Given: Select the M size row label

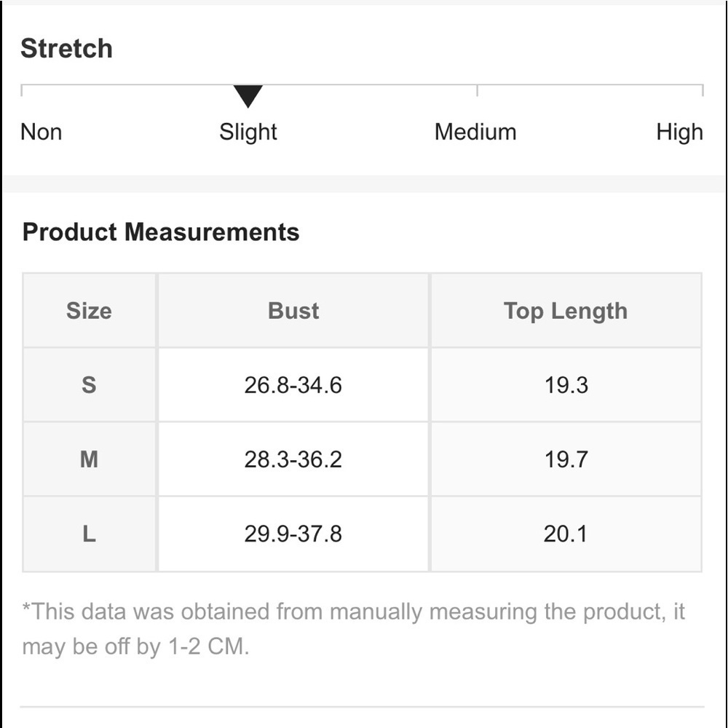Looking at the screenshot, I should 89,459.
